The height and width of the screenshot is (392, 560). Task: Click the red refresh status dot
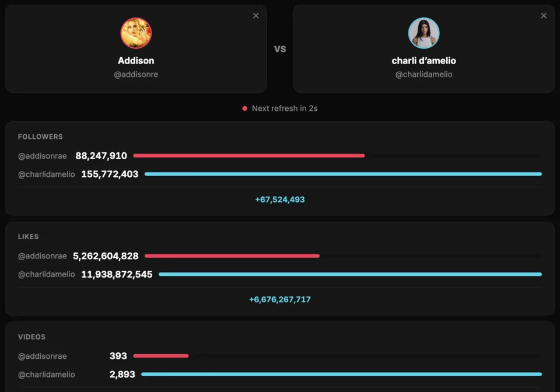[244, 108]
